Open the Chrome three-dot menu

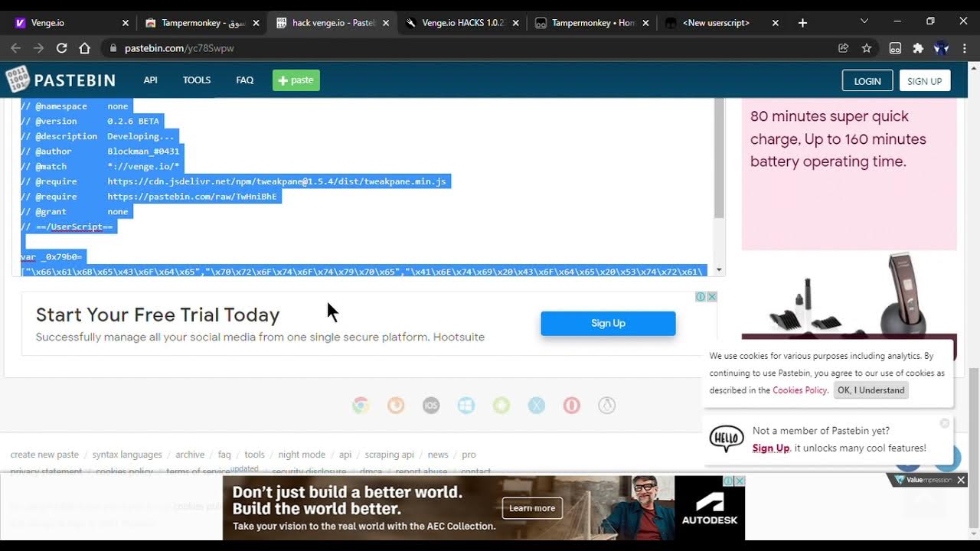[965, 48]
